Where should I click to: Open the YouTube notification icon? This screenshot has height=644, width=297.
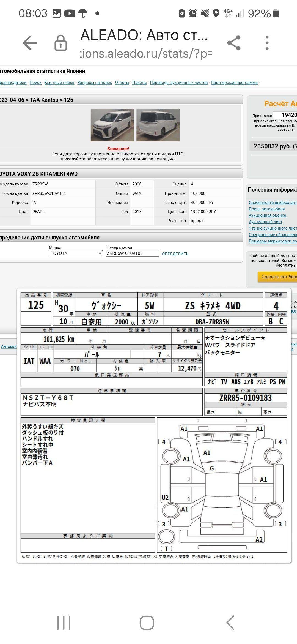pos(70,13)
